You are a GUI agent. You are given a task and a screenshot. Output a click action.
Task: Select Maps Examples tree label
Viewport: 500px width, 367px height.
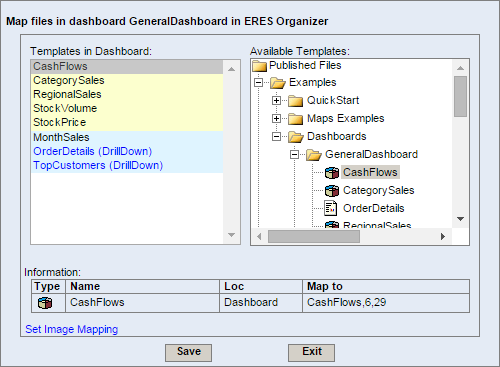pyautogui.click(x=346, y=118)
